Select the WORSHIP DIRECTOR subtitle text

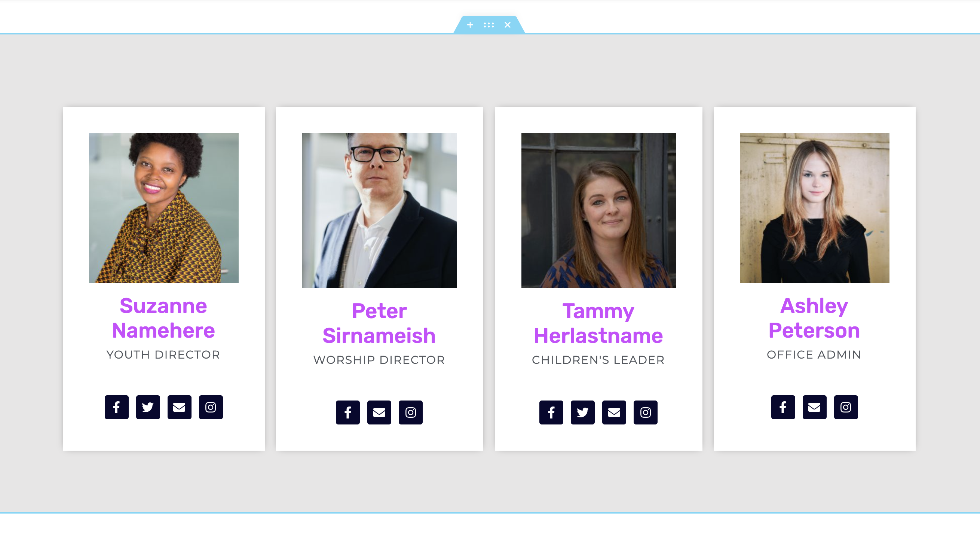379,360
